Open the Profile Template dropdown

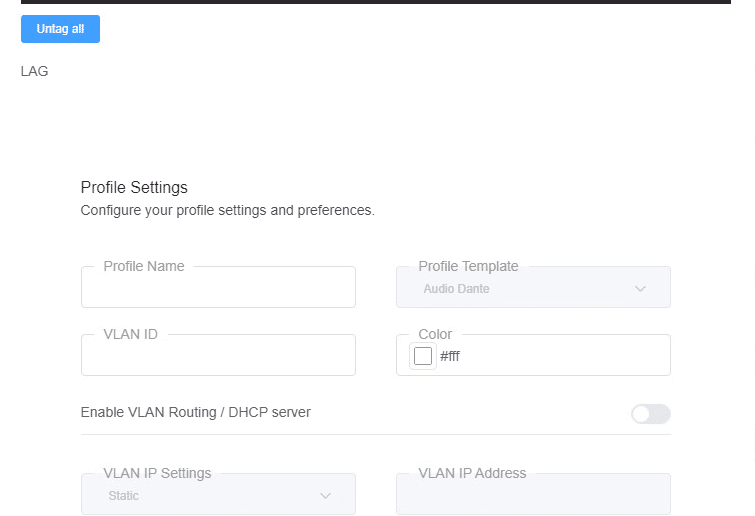[533, 287]
